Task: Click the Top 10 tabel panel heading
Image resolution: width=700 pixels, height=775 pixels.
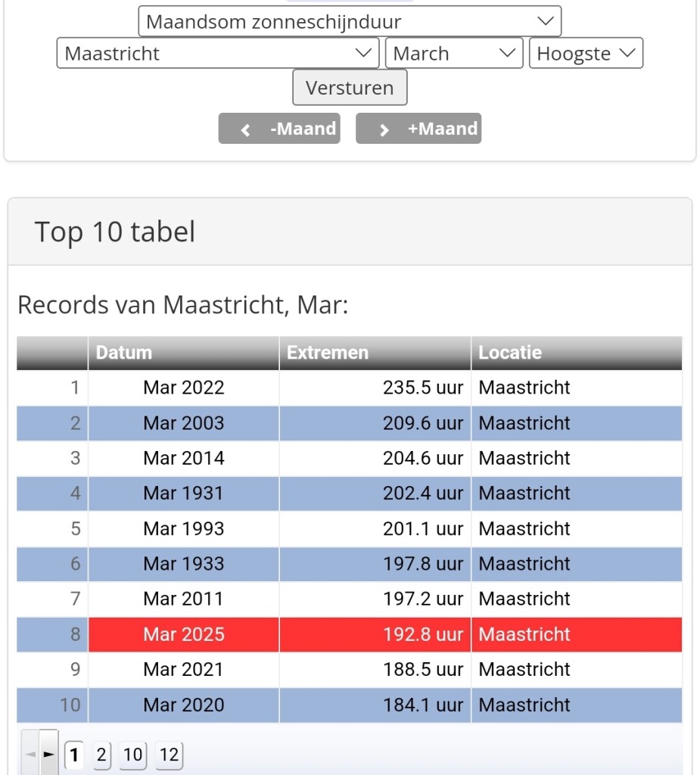Action: tap(115, 232)
